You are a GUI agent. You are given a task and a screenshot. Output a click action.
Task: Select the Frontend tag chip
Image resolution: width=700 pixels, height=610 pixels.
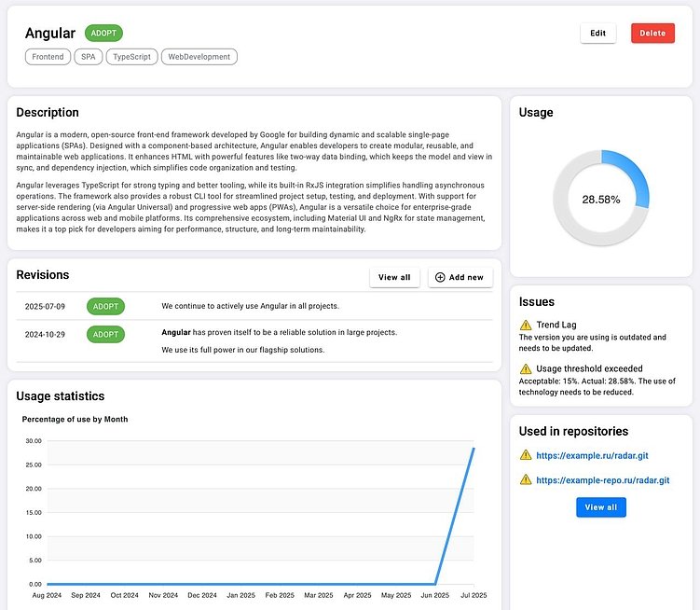48,57
